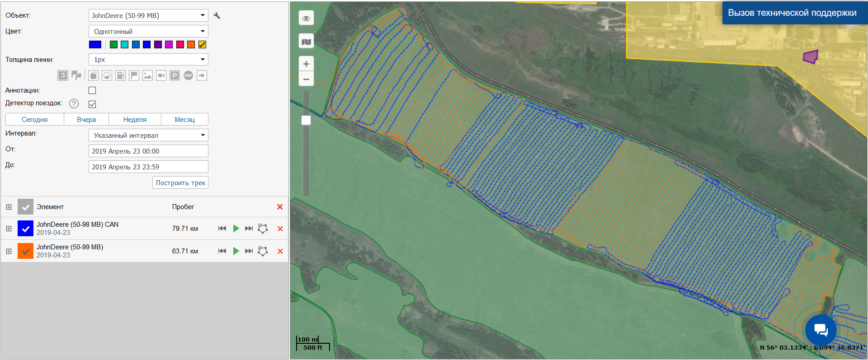
Task: Click the geofence polygon icon for the 50-98 track
Action: [263, 229]
